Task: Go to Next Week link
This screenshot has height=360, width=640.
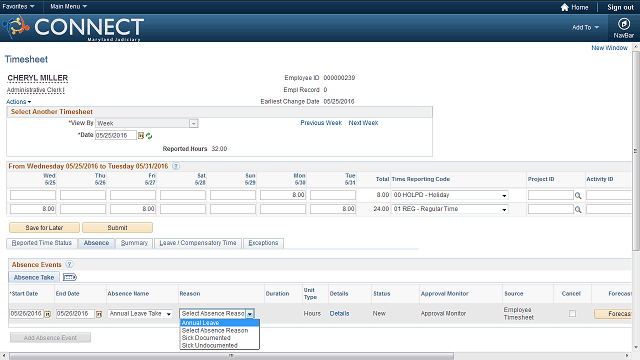Action: pos(363,123)
